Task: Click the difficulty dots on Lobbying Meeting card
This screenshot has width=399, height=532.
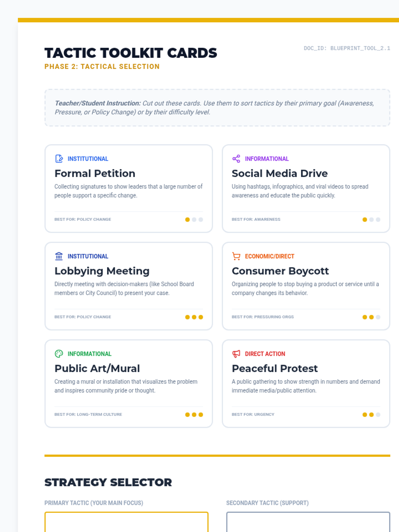Action: (x=194, y=317)
